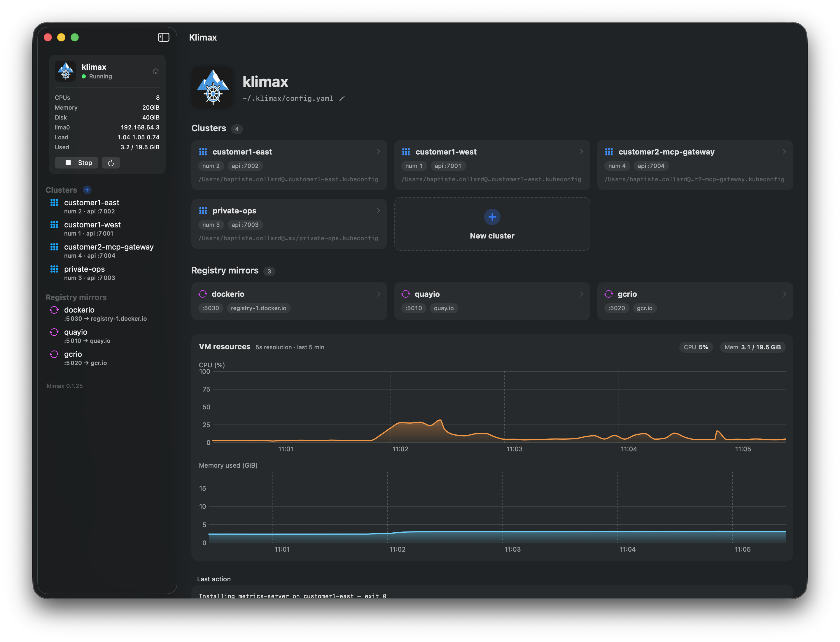The height and width of the screenshot is (642, 840).
Task: Open the private-ops cluster card chevron
Action: click(x=379, y=211)
